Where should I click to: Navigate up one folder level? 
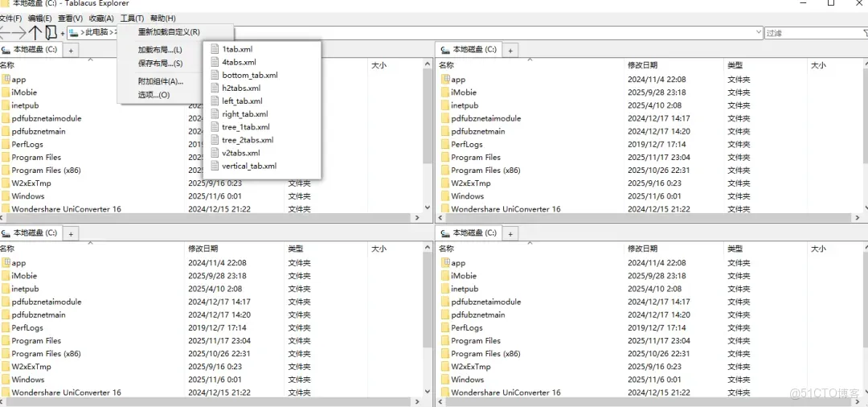click(x=35, y=33)
